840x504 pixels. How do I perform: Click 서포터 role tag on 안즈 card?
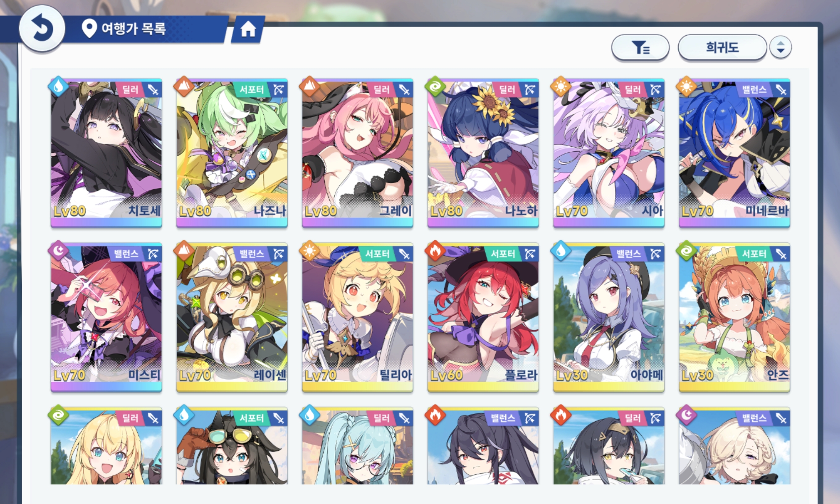[x=754, y=254]
